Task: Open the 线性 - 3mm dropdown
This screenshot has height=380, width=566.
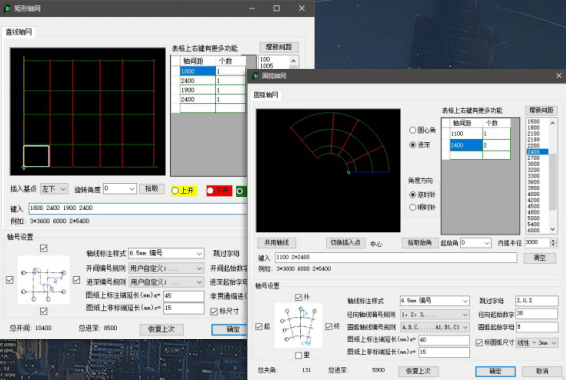Action: pyautogui.click(x=536, y=342)
